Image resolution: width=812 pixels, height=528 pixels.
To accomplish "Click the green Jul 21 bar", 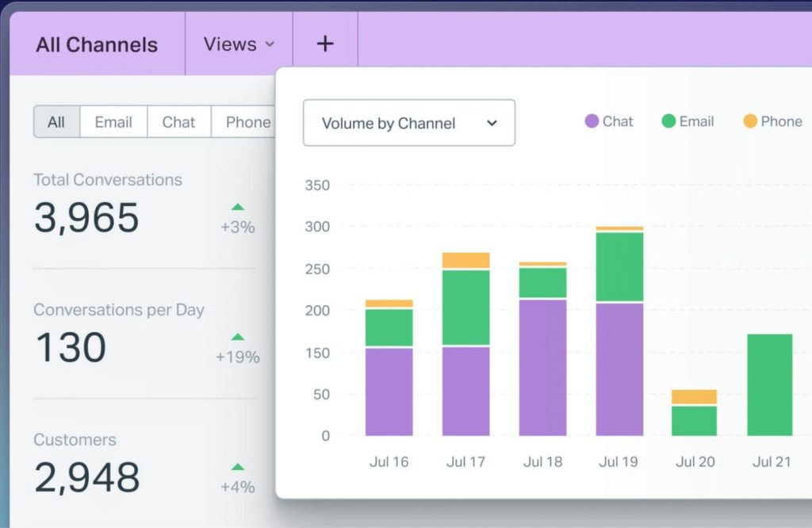I will point(769,385).
